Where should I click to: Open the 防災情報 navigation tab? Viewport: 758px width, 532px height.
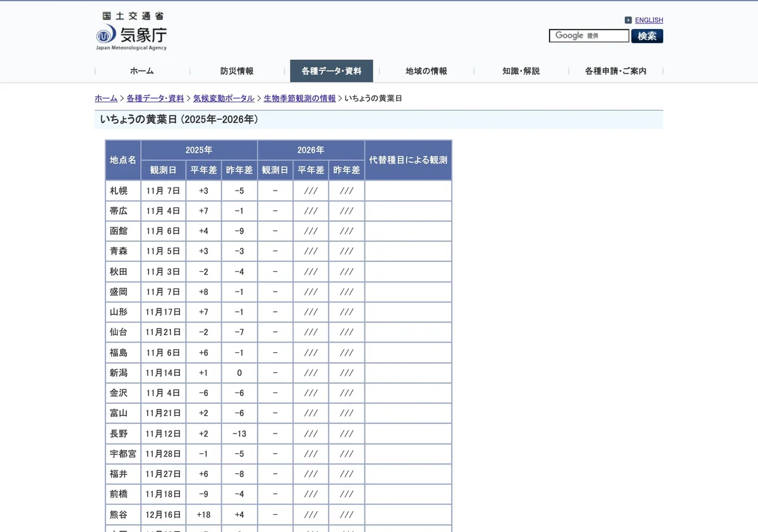(237, 71)
